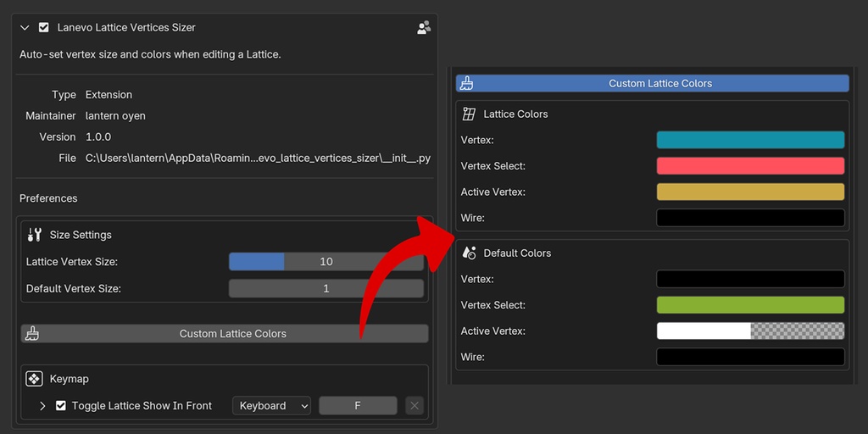Click the version text 1.0.0
This screenshot has width=868, height=434.
tap(98, 136)
